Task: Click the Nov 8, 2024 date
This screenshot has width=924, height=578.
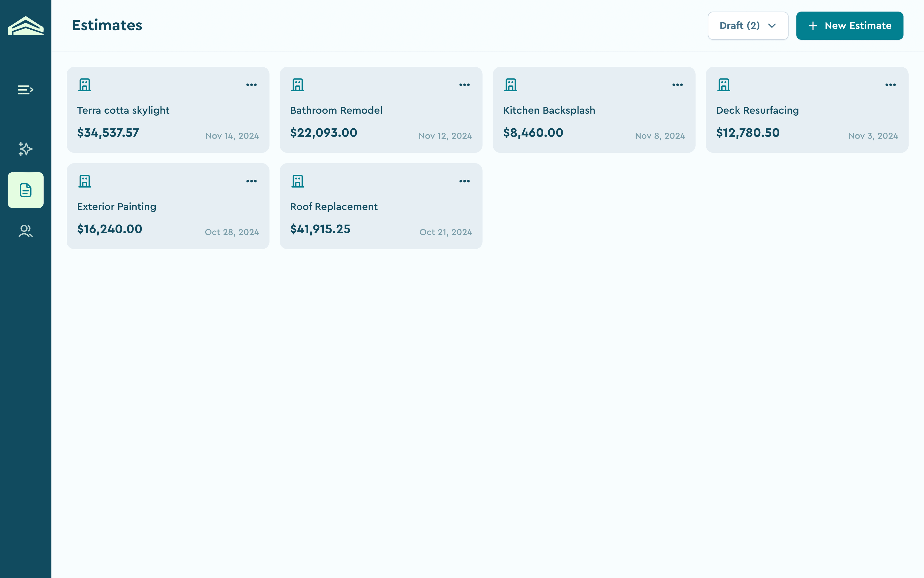Action: click(660, 136)
